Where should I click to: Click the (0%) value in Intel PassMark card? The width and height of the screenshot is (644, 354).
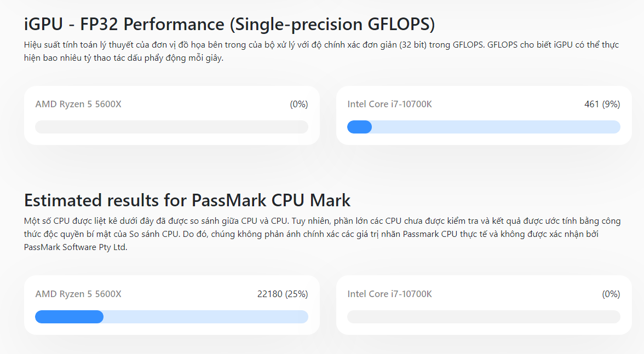click(x=611, y=294)
